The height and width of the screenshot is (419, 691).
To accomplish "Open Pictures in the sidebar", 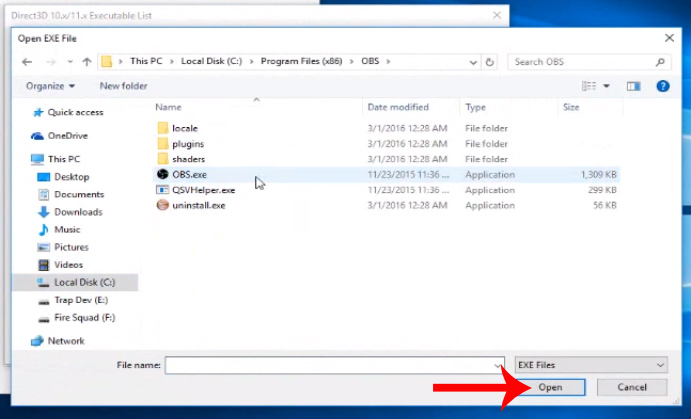I will click(x=63, y=247).
